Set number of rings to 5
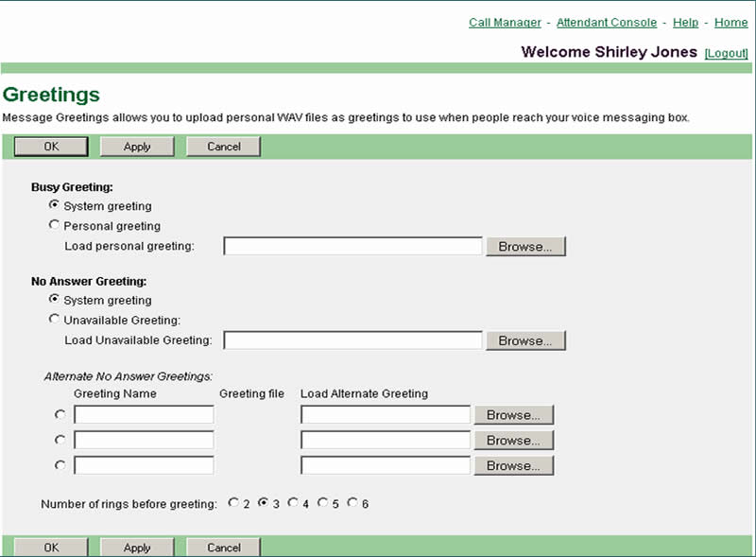 click(x=323, y=503)
